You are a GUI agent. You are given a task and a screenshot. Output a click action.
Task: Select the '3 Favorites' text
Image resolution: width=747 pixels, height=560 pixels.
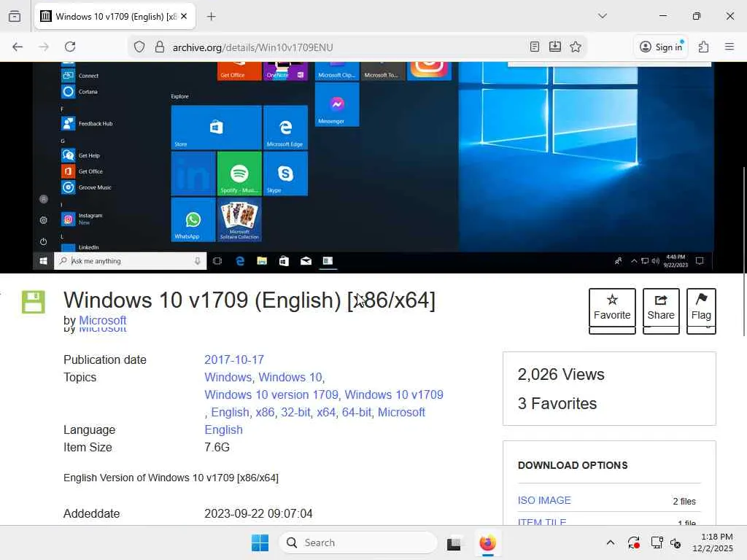(x=557, y=403)
